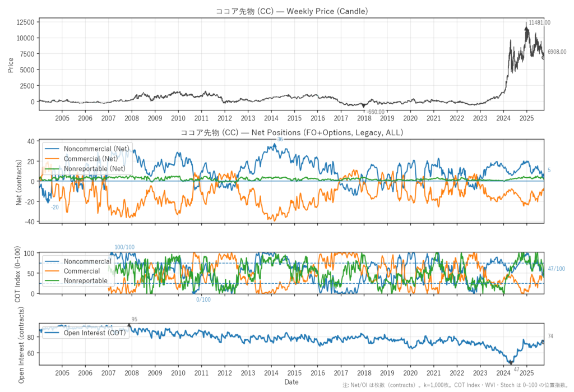Click the 6908.00 latest price label

pos(557,52)
